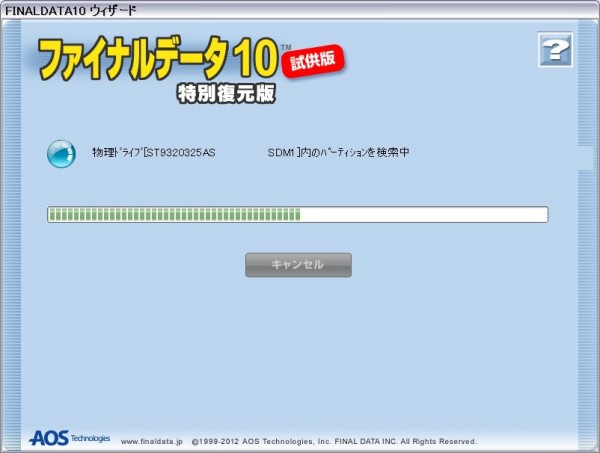This screenshot has width=600, height=453.
Task: Click the blue spinning globe status icon
Action: (61, 153)
